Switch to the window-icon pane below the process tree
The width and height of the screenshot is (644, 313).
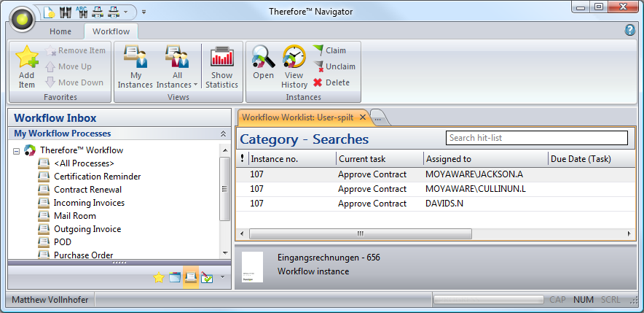(175, 278)
